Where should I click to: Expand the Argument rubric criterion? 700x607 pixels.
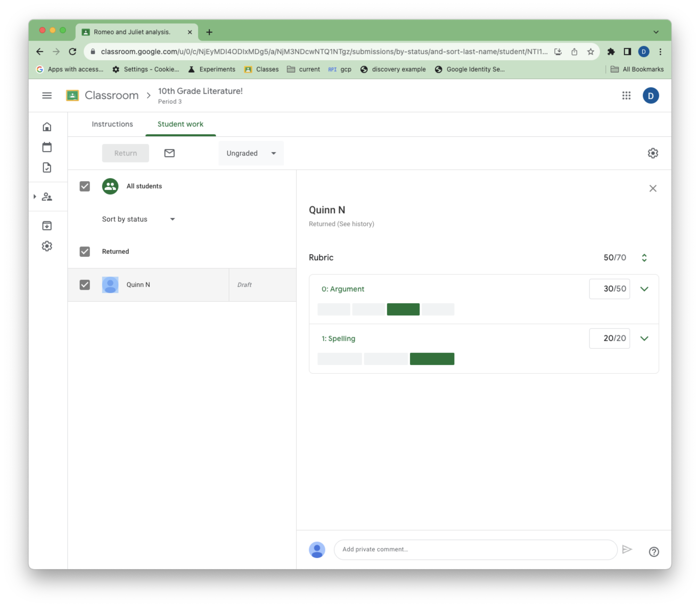coord(644,289)
